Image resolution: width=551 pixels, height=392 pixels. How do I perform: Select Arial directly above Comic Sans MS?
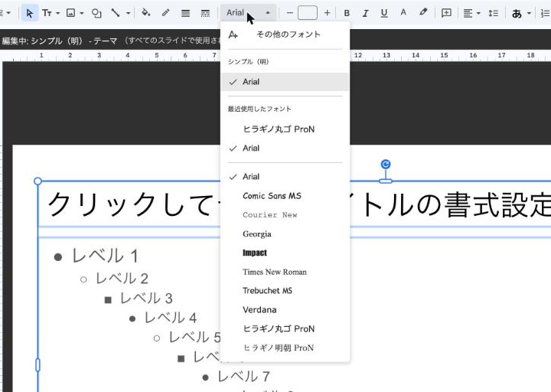pyautogui.click(x=285, y=177)
